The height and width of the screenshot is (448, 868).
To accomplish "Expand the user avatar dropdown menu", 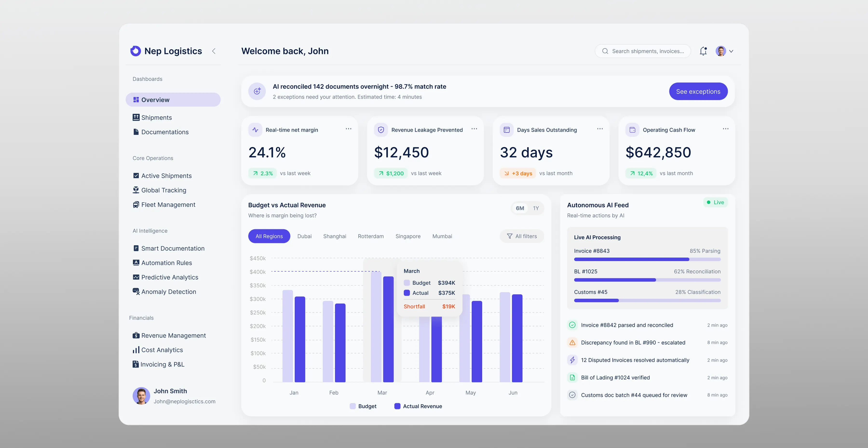I will click(x=725, y=51).
